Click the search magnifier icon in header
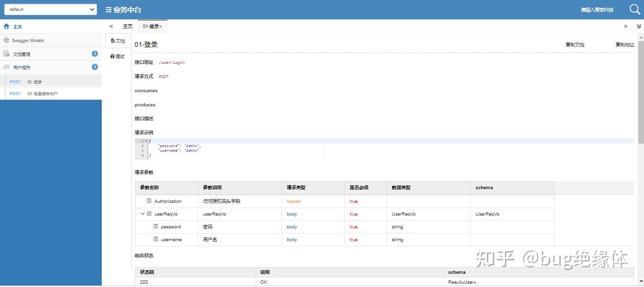Viewport: 644px width, 287px height. [634, 9]
